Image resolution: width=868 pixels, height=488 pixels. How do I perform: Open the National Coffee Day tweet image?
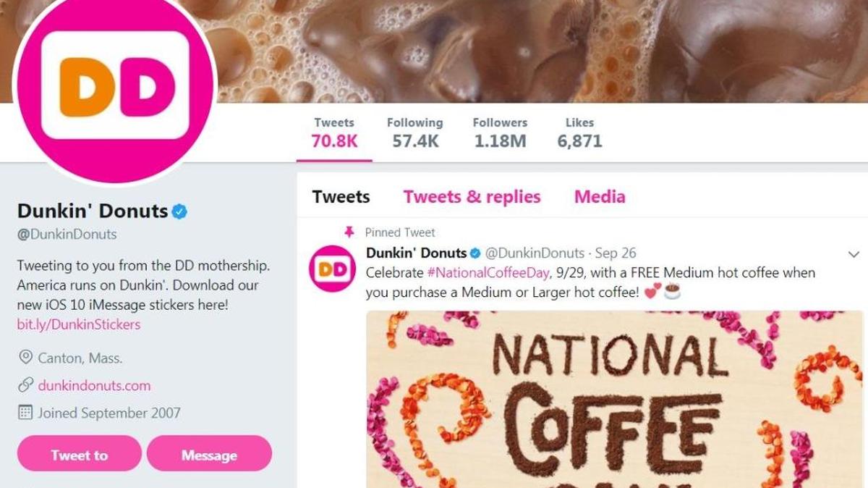(615, 400)
